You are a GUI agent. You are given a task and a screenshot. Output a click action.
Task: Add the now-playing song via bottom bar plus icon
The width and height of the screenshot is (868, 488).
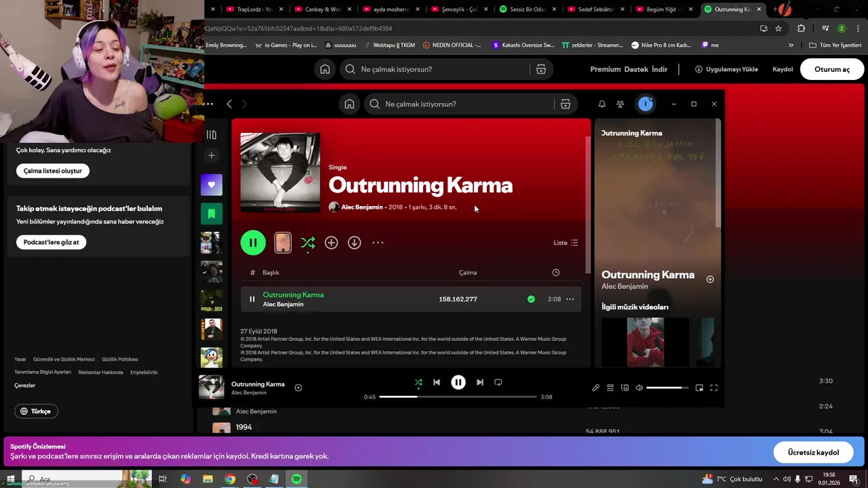[x=298, y=388]
